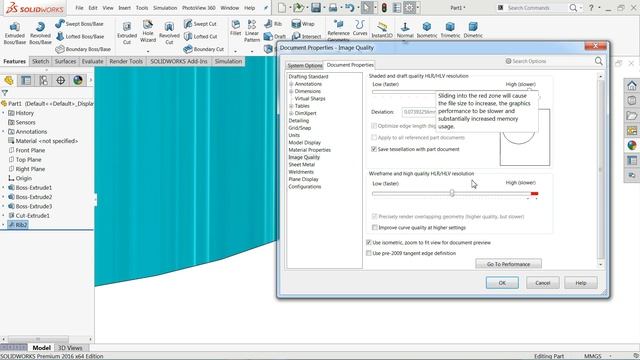Click the Rib feature tool
The image size is (640, 360).
click(x=273, y=24)
